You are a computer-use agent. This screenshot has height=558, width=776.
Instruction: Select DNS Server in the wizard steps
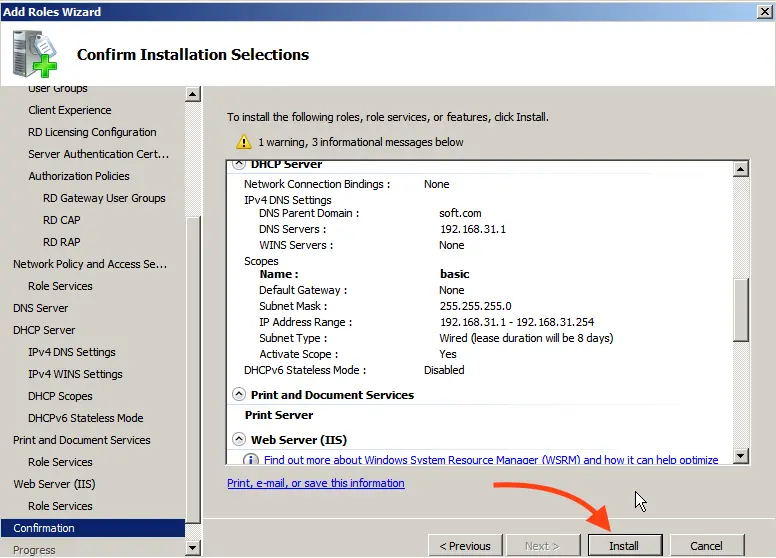click(x=40, y=308)
